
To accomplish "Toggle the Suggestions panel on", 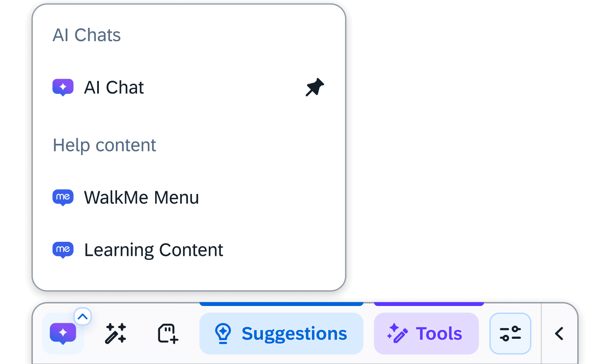I will pos(281,334).
